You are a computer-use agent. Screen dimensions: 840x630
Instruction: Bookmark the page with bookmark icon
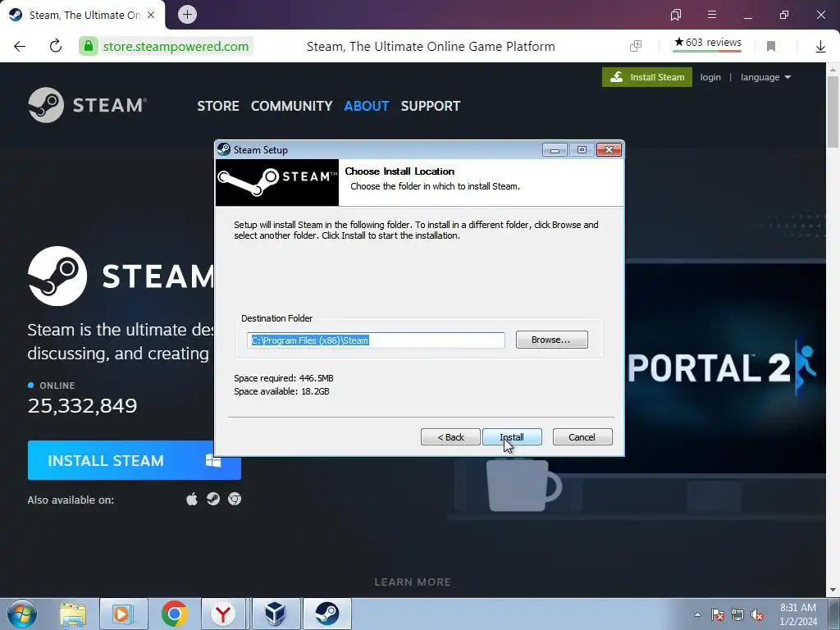[x=771, y=47]
